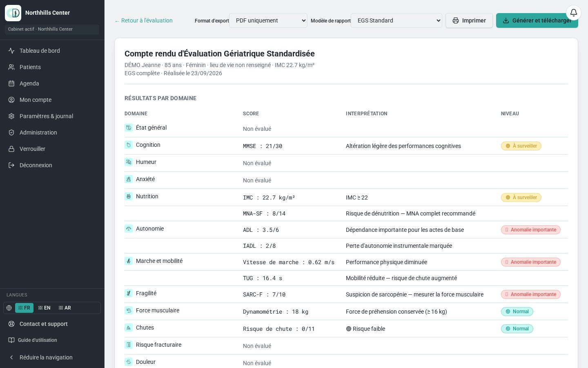Click the Northhills Center logo icon
The image size is (588, 368).
click(13, 13)
